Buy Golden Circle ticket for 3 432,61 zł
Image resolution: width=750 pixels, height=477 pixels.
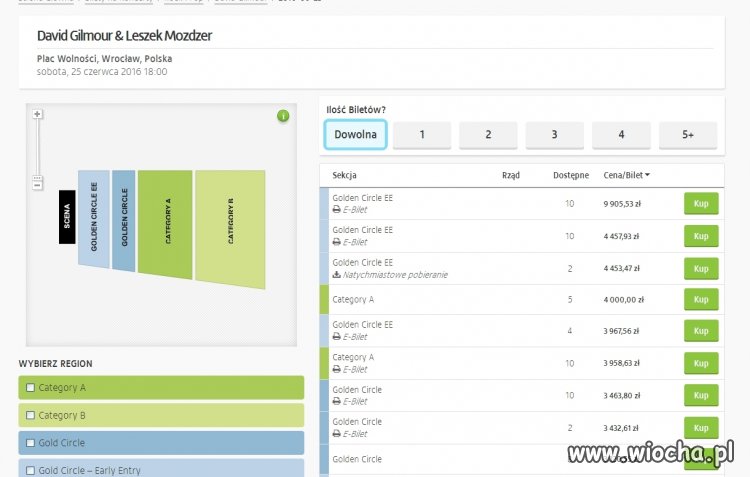click(x=701, y=428)
